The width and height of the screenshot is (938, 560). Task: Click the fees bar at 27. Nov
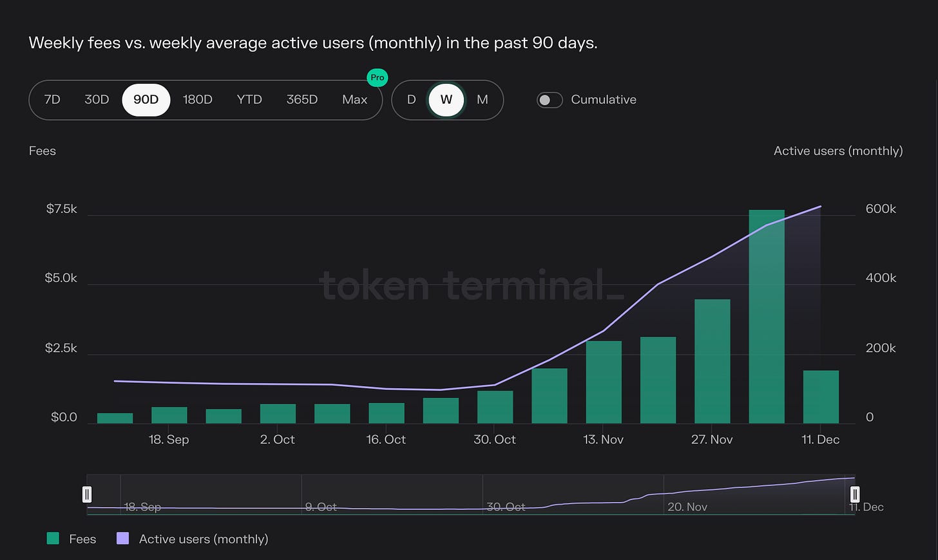pos(713,361)
